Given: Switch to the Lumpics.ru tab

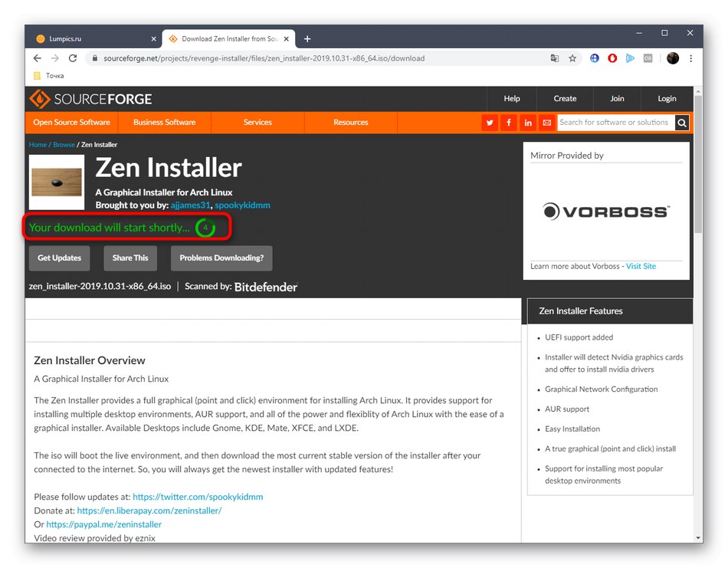Looking at the screenshot, I should (x=93, y=39).
